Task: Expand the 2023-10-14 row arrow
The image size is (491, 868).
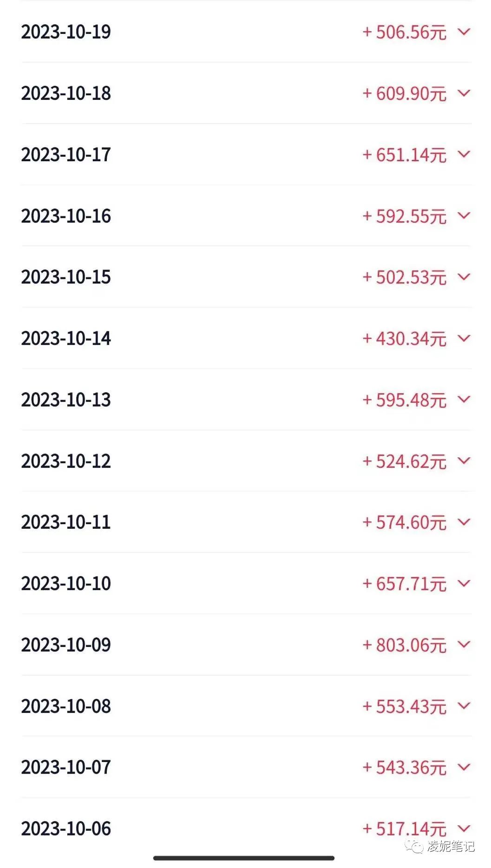Action: click(464, 338)
